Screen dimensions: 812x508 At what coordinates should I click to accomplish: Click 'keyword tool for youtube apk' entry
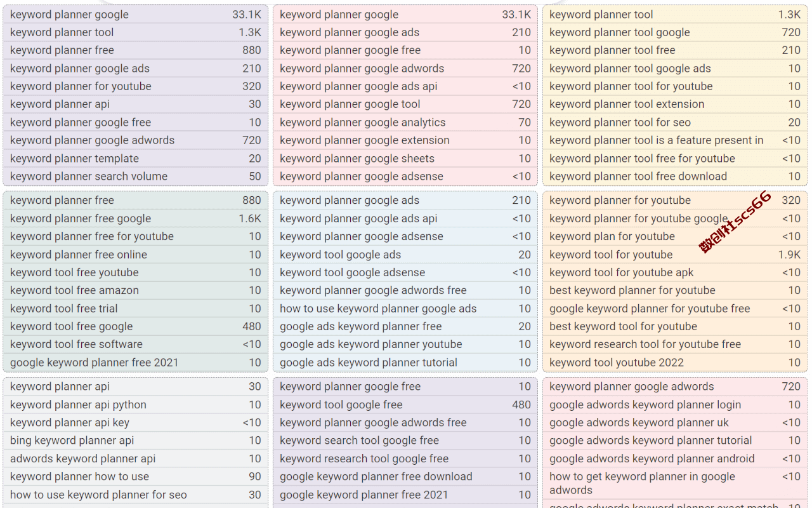tap(675, 272)
